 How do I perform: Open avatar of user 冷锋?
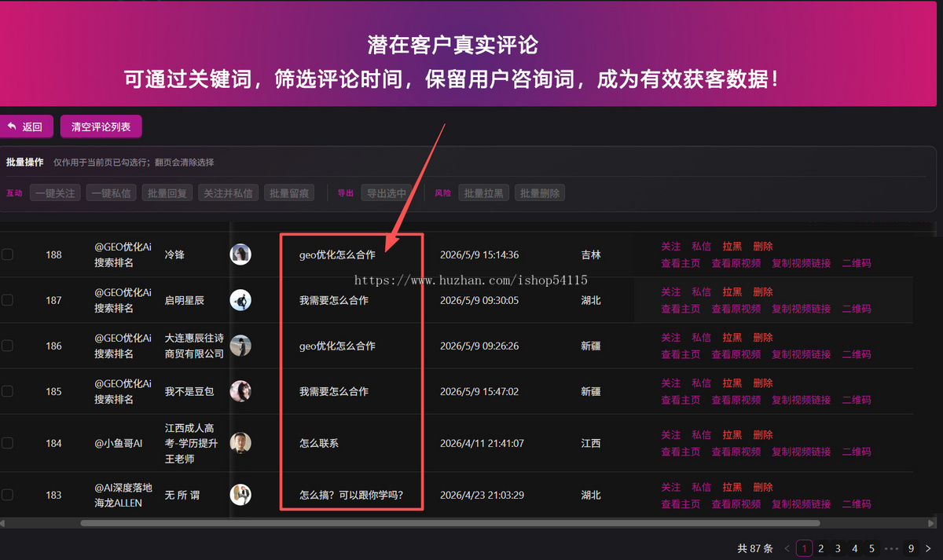coord(240,254)
